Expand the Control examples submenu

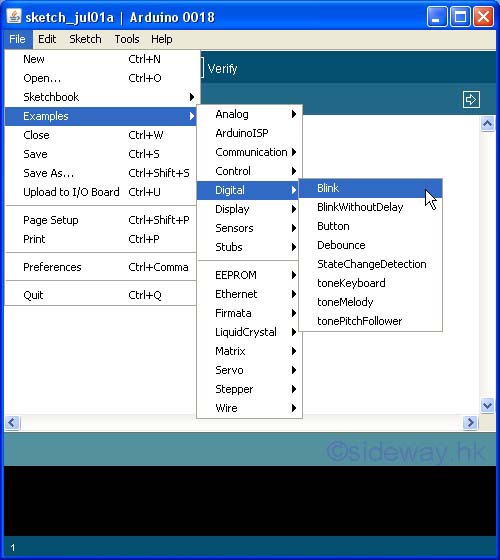(x=250, y=171)
